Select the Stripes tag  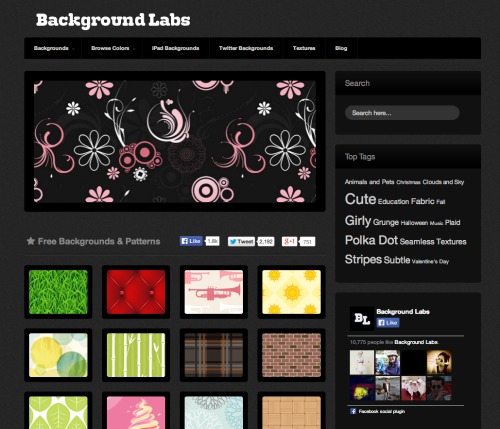pyautogui.click(x=363, y=260)
